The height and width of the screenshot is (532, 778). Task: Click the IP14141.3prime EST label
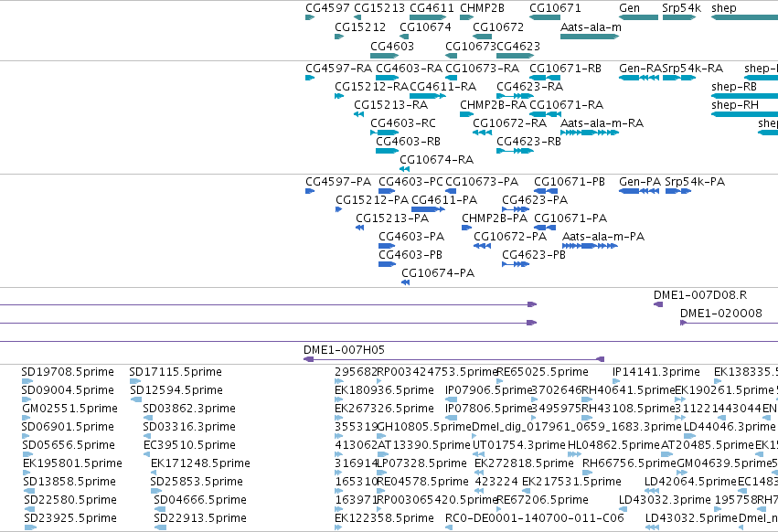point(655,372)
